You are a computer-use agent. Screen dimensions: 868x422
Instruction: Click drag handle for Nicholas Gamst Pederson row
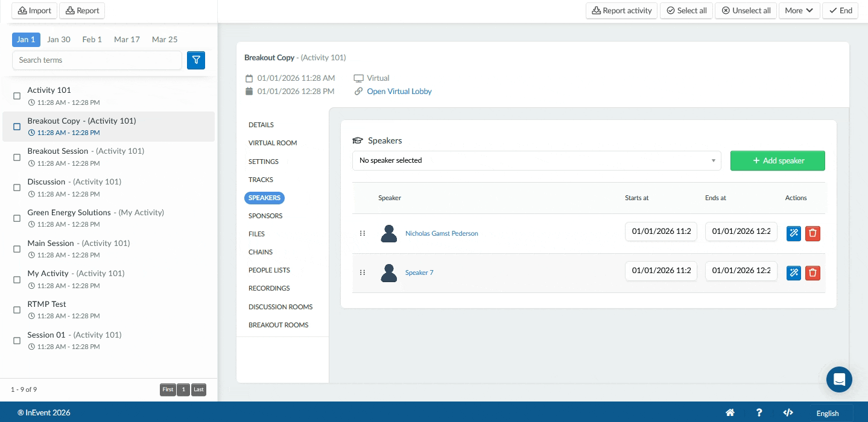click(363, 233)
